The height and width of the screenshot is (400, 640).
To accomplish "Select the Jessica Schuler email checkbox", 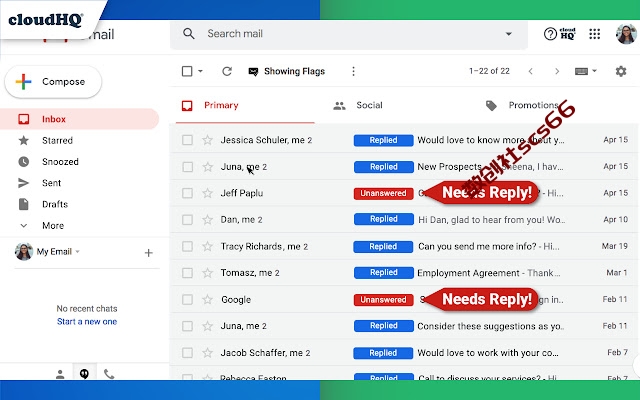I will 187,140.
